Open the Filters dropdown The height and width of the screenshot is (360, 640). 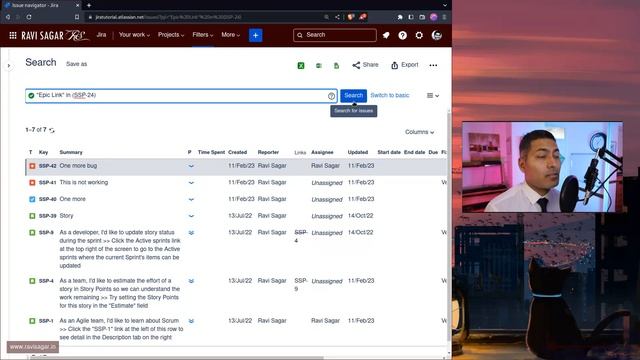202,35
